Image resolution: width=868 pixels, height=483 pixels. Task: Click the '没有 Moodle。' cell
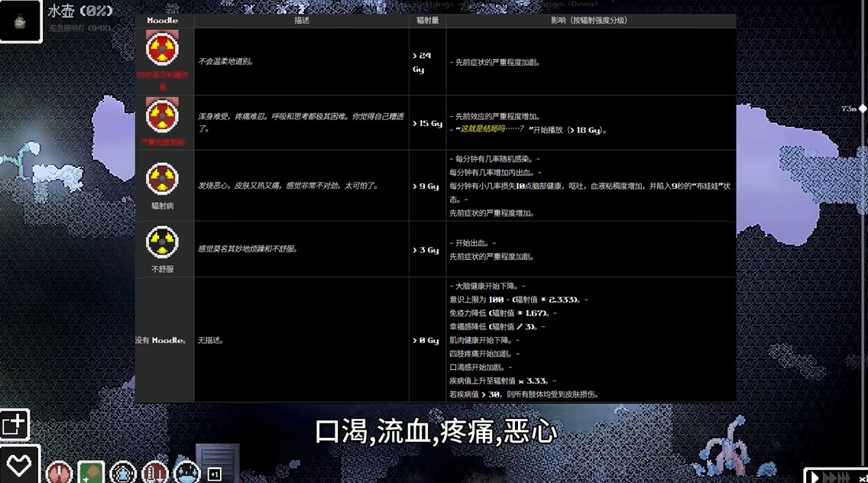pos(161,340)
